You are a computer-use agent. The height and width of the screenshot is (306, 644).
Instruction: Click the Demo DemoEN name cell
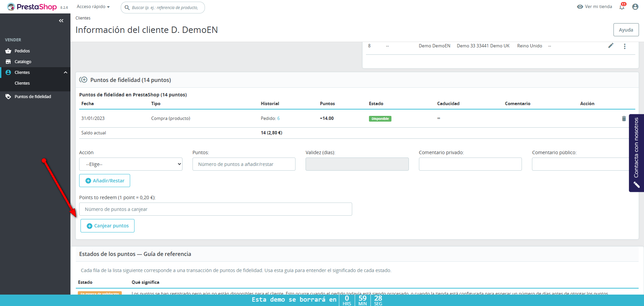pyautogui.click(x=434, y=46)
